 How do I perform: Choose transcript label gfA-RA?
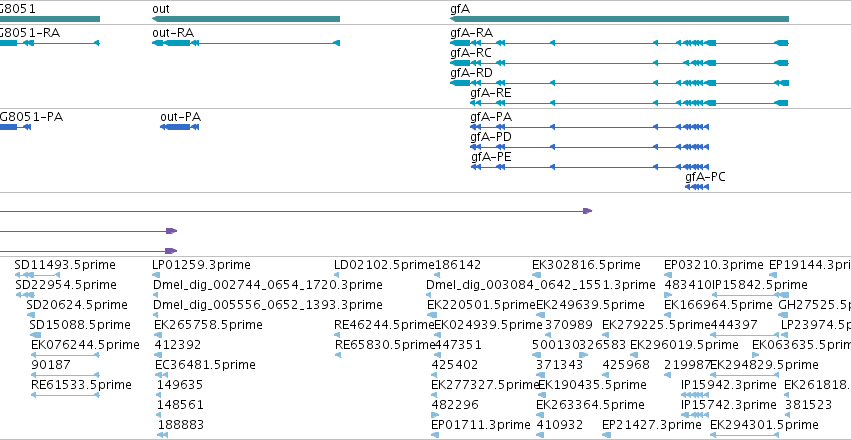[x=471, y=33]
